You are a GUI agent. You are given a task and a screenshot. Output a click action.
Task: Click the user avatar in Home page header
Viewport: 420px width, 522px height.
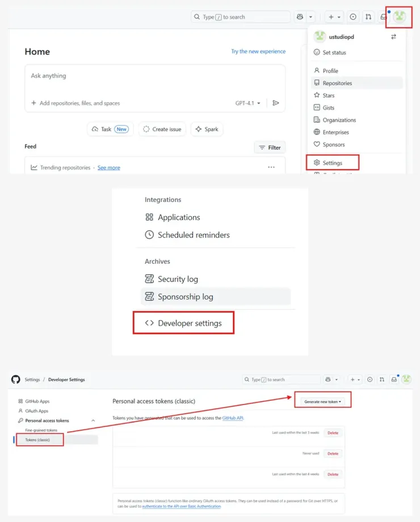(x=400, y=16)
